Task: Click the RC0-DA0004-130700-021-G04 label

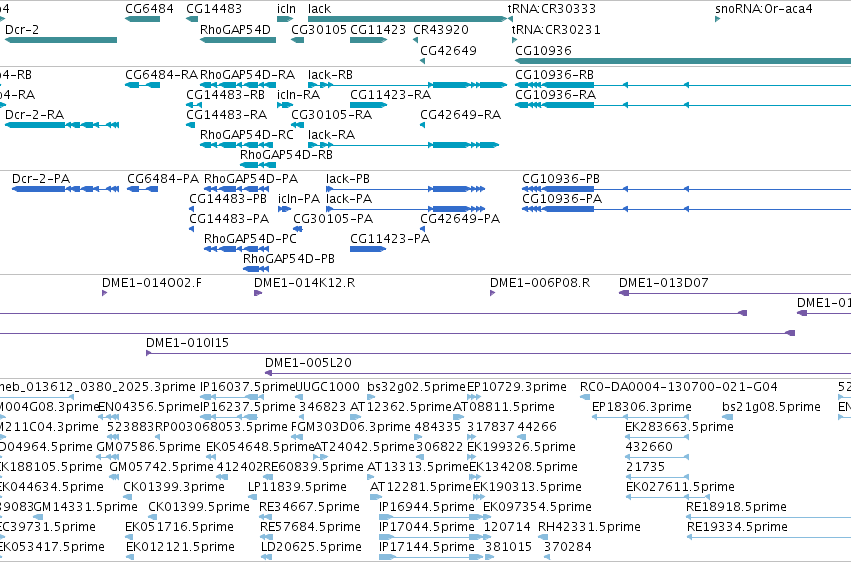Action: pos(678,387)
